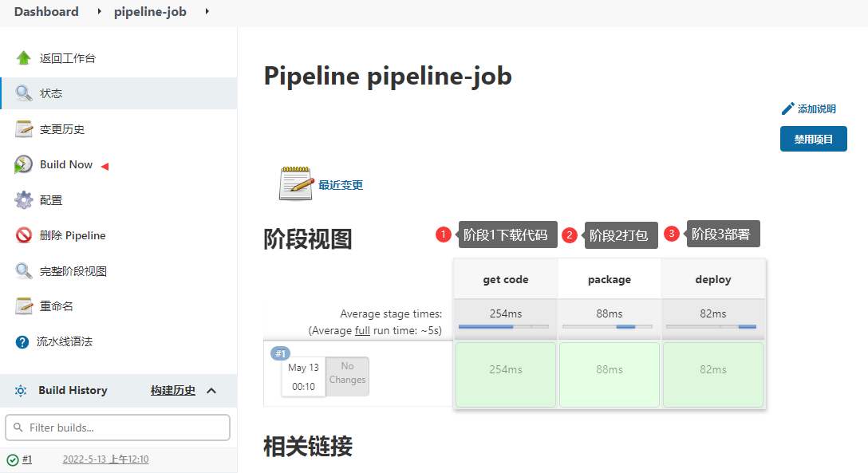Screen dimensions: 868x473
Task: Click the large notepad icon beside 最近变更
Action: (296, 183)
